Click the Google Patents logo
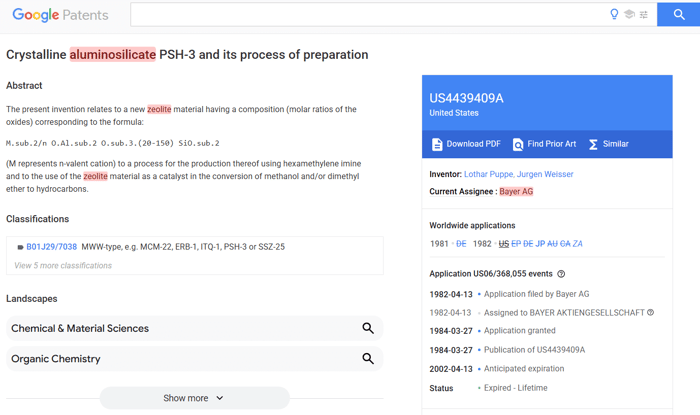Image resolution: width=700 pixels, height=415 pixels. coord(60,15)
